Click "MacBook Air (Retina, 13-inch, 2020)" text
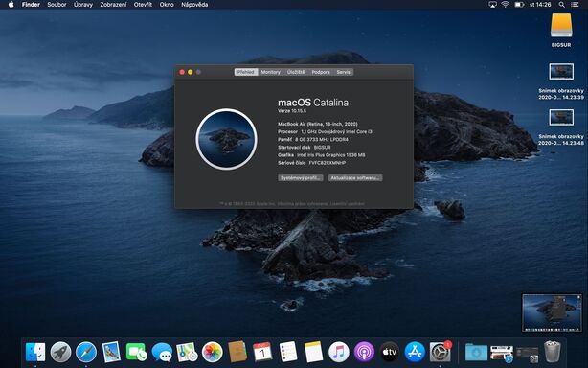The image size is (588, 368). (318, 124)
